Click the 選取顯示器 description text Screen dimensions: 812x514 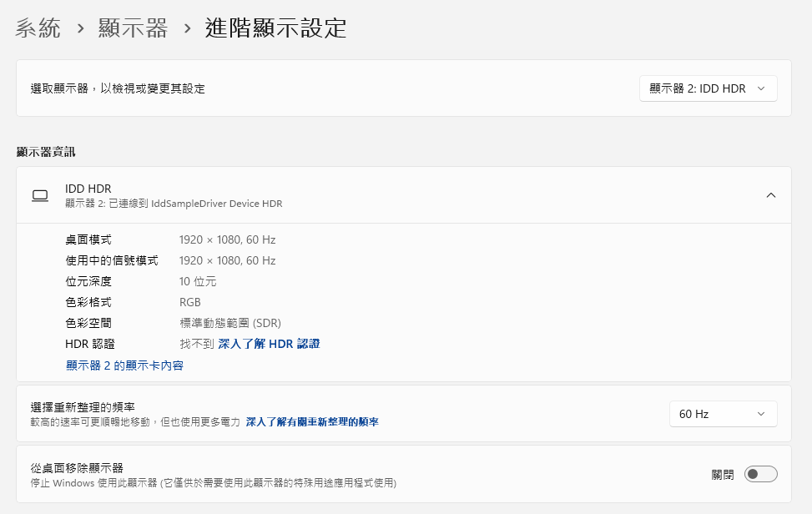pos(118,88)
